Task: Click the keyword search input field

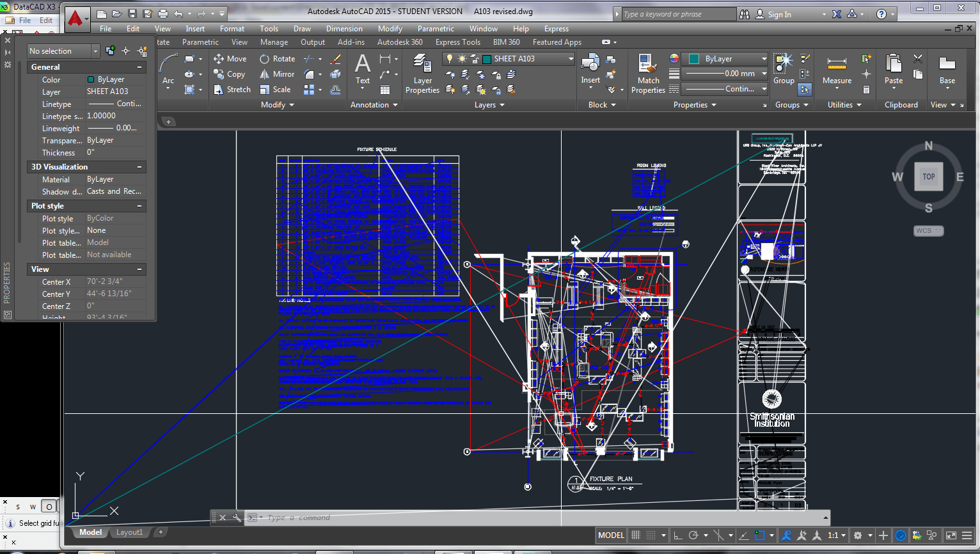Action: [x=679, y=14]
